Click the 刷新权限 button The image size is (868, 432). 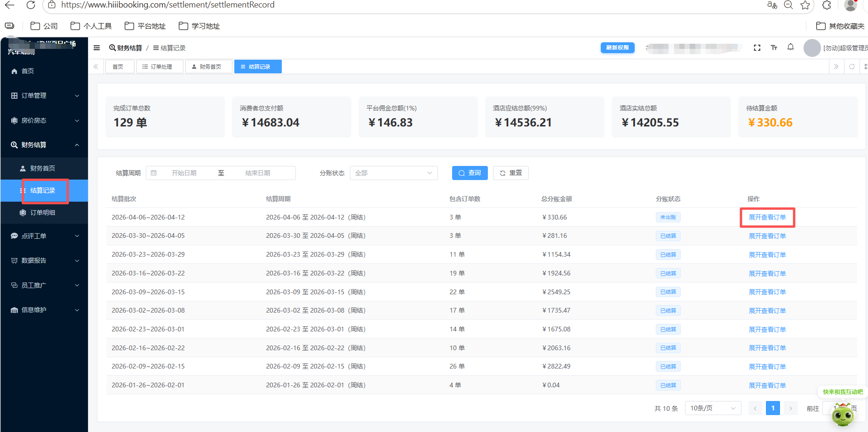point(617,48)
